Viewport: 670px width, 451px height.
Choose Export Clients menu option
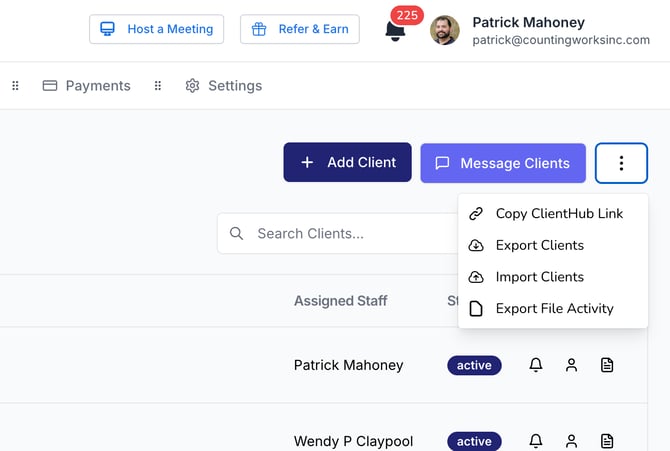coord(539,245)
